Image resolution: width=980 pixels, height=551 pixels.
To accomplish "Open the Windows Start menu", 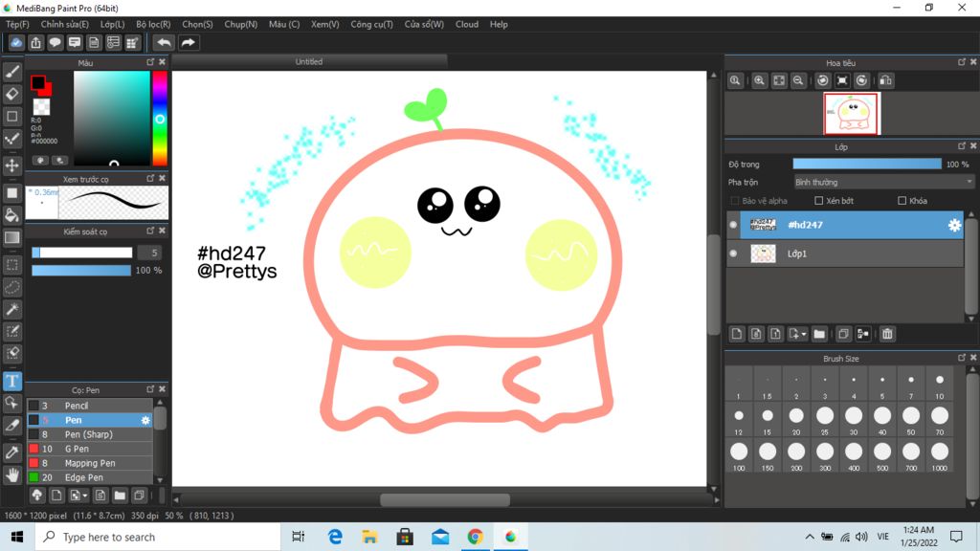I will click(x=17, y=537).
